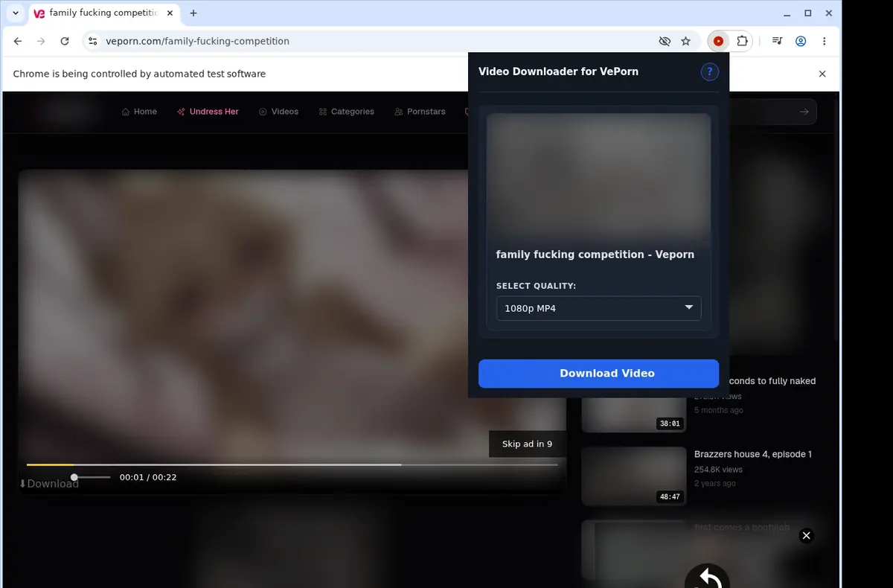
Task: Open the Extensions puzzle icon
Action: [742, 42]
